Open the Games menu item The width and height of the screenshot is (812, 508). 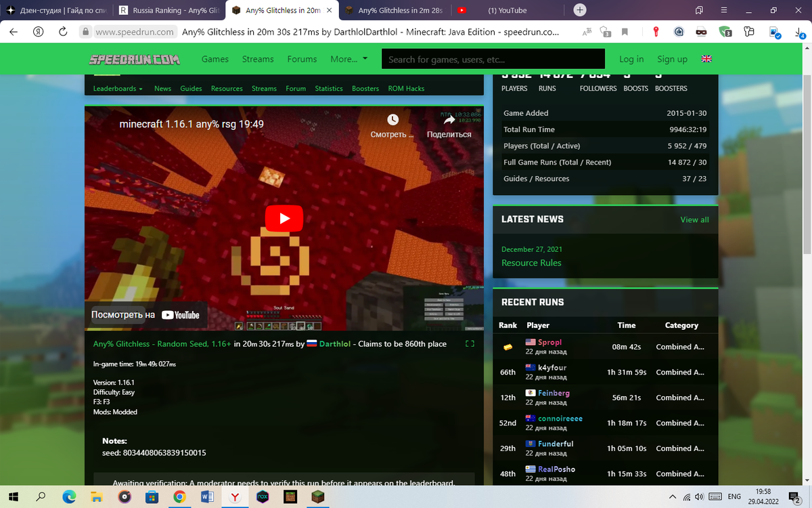point(215,59)
